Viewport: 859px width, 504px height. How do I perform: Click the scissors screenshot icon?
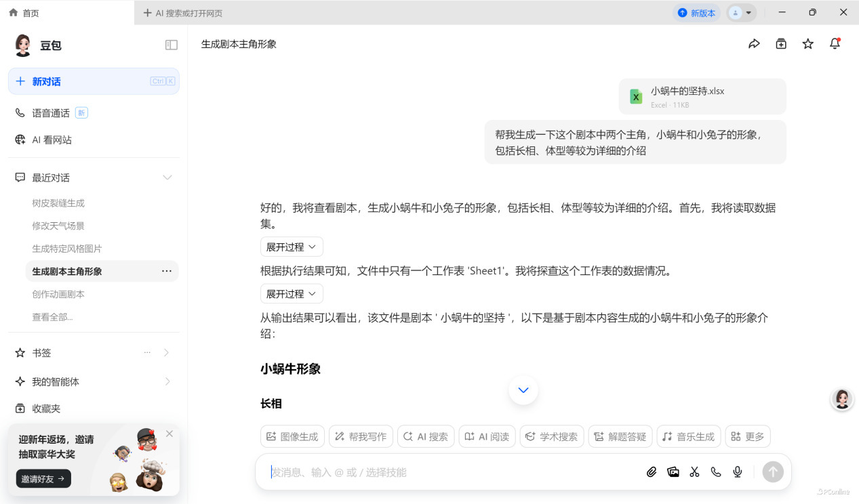[694, 472]
